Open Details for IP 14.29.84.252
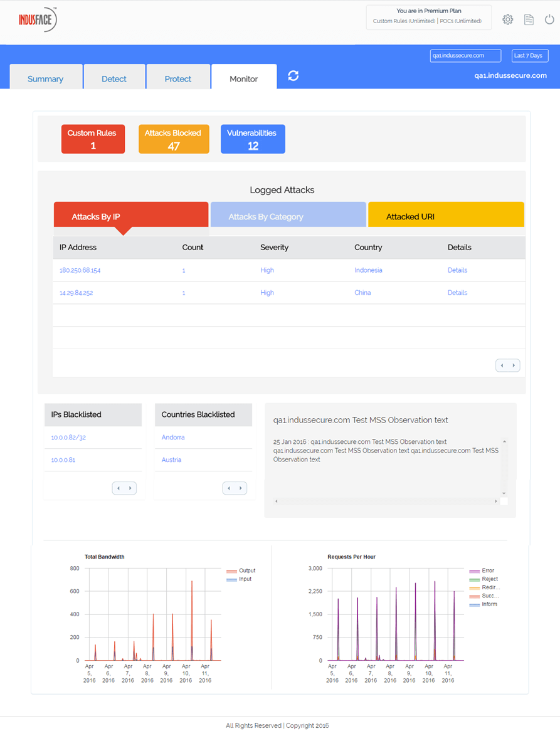560x736 pixels. 457,293
